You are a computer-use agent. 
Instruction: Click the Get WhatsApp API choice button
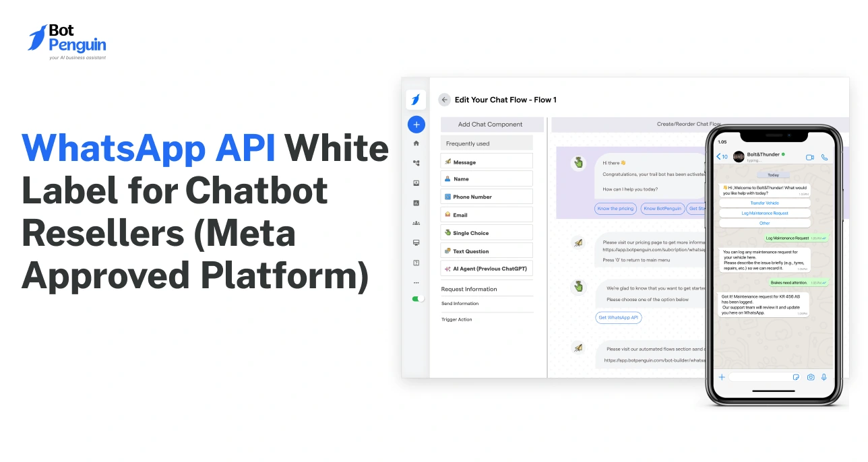tap(619, 317)
